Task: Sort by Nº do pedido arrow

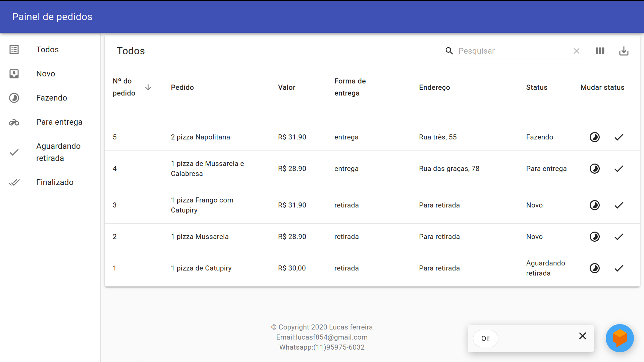Action: 148,87
